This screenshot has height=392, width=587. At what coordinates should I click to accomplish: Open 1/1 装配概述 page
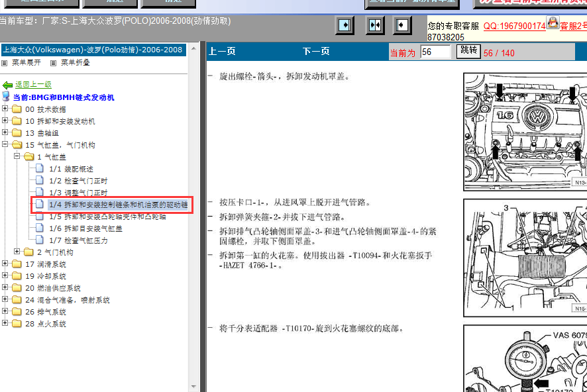tap(71, 169)
